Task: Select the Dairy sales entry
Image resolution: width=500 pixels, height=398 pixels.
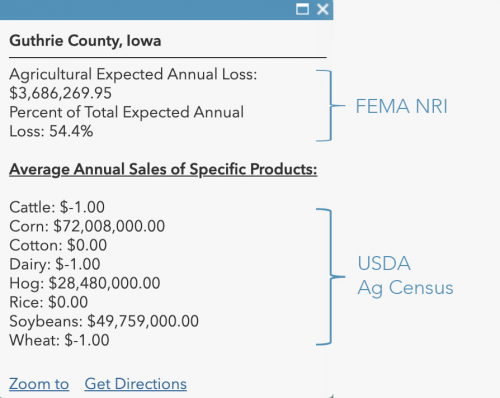Action: 55,264
